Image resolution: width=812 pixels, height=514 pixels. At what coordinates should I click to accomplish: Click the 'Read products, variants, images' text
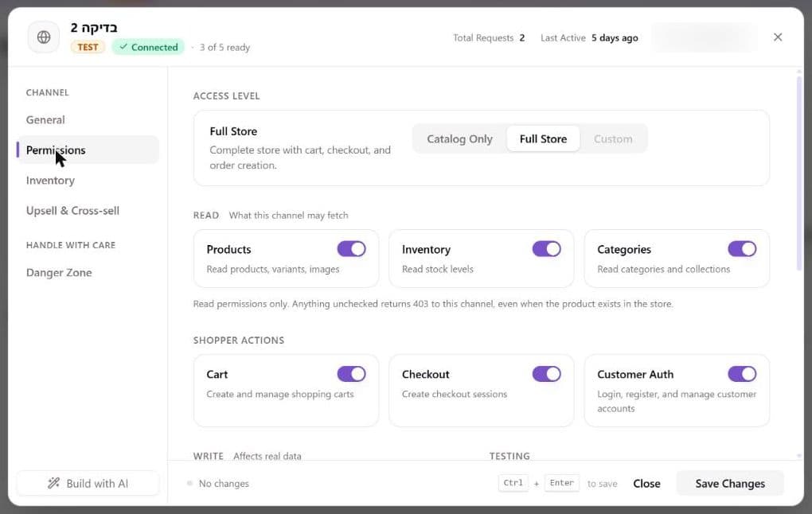click(x=273, y=269)
